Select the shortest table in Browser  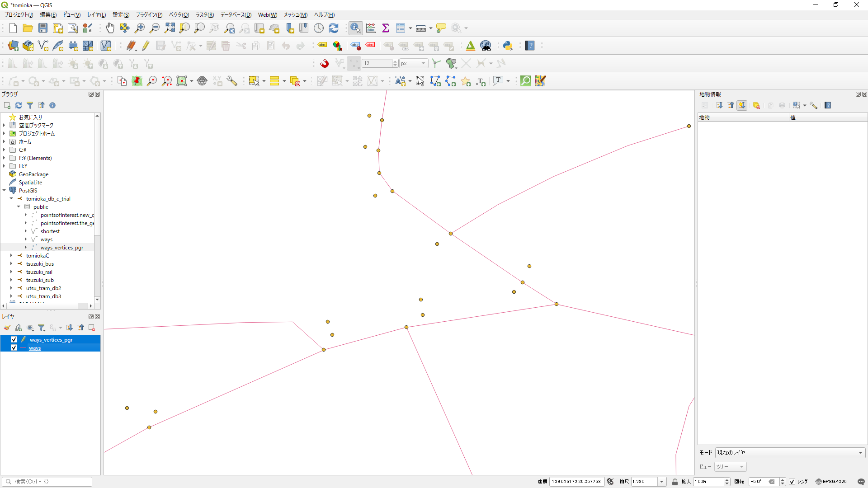pos(50,231)
